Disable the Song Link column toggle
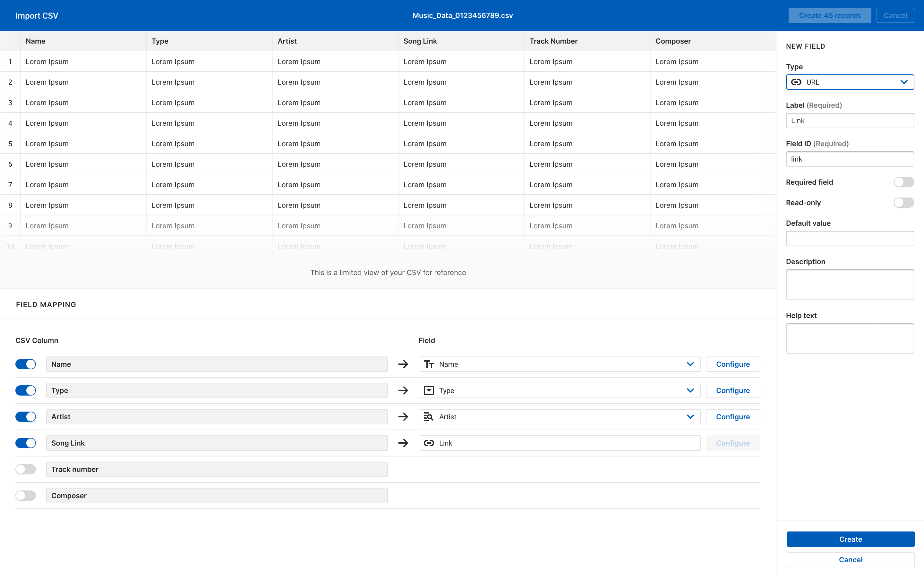Viewport: 924px width, 577px height. (26, 443)
